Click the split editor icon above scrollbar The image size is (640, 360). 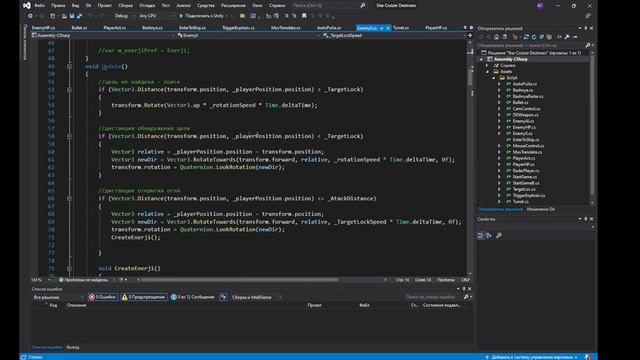tap(470, 36)
